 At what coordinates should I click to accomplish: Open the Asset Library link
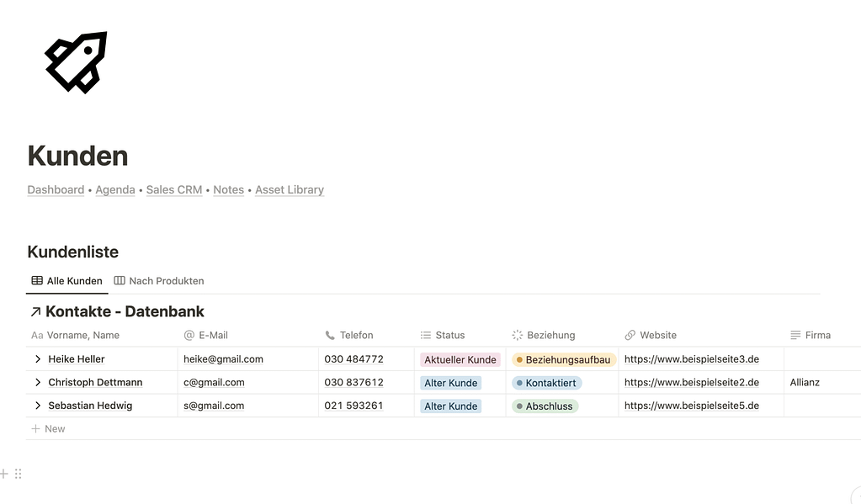(x=289, y=190)
